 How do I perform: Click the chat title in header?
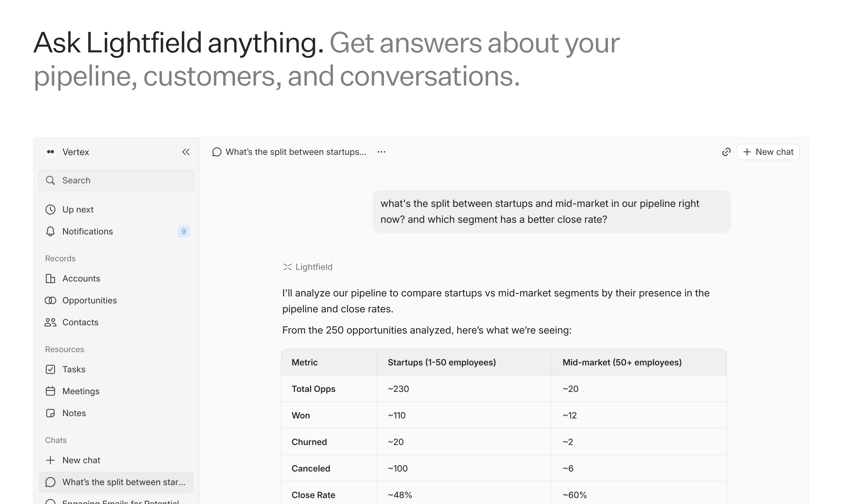[x=296, y=152]
